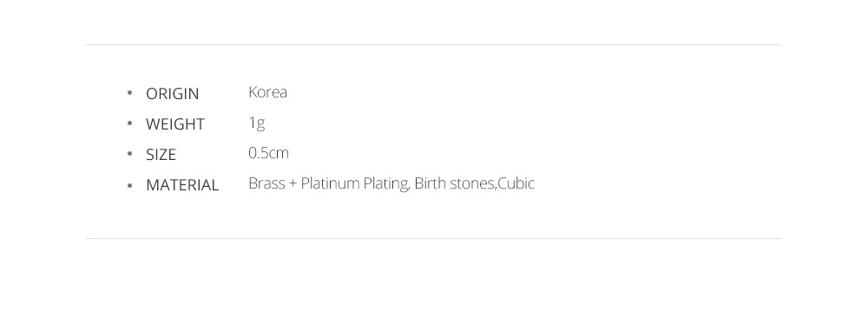Click the word Cubic in material
The height and width of the screenshot is (326, 868).
point(516,183)
